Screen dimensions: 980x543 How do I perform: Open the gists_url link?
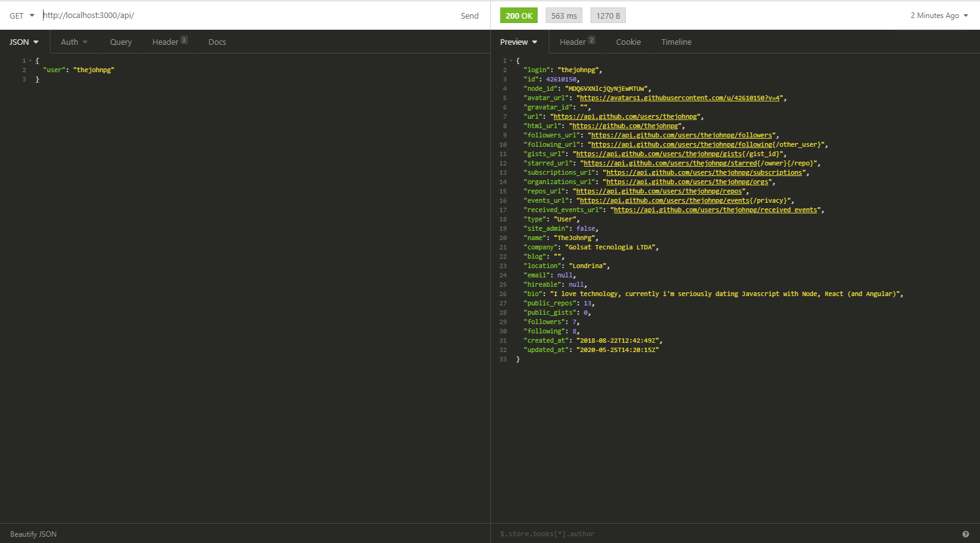[660, 154]
